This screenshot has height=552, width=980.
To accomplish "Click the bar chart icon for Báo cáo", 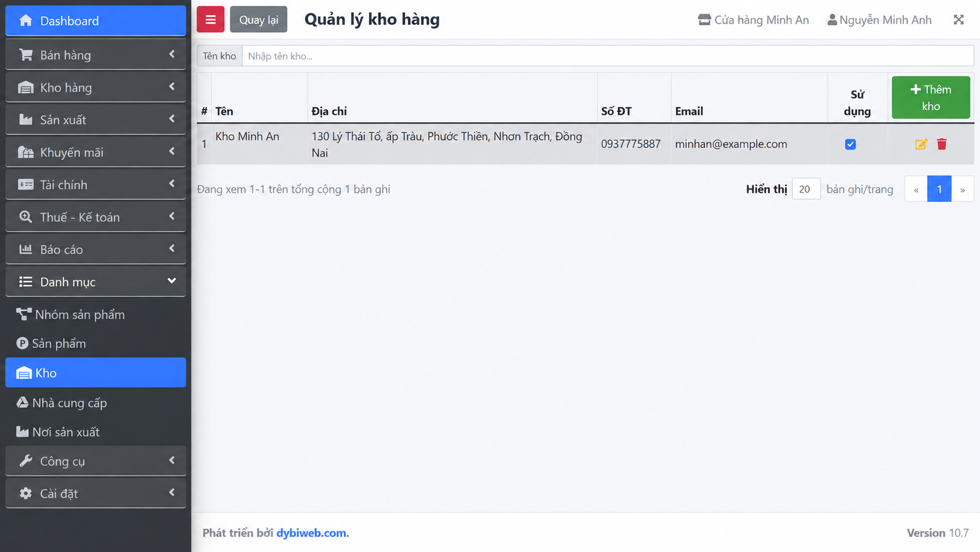I will pyautogui.click(x=26, y=249).
